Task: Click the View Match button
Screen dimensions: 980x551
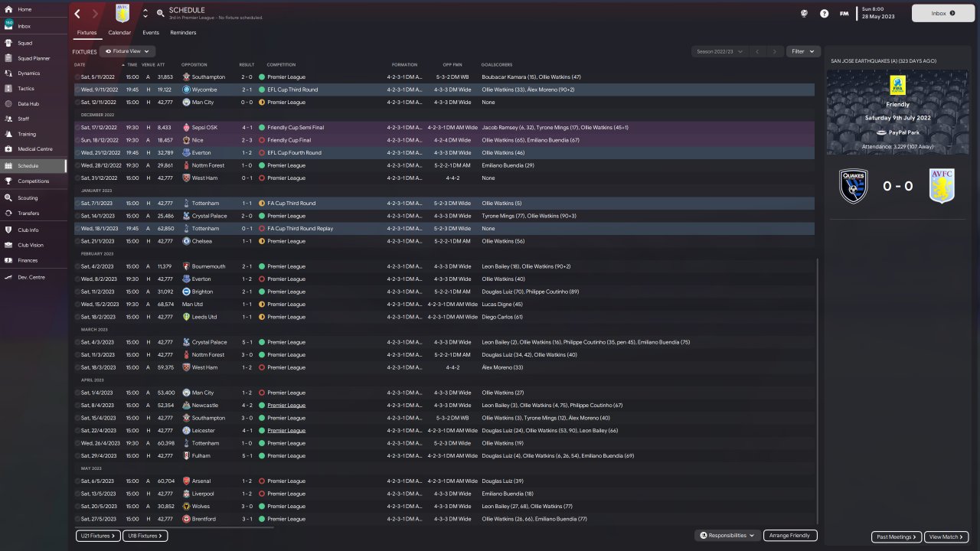Action: coord(946,537)
